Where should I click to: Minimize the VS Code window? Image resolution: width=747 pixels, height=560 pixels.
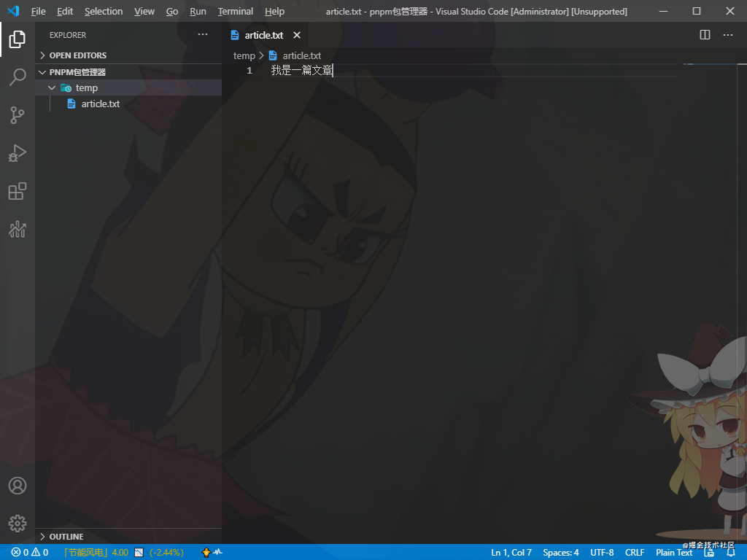point(663,11)
